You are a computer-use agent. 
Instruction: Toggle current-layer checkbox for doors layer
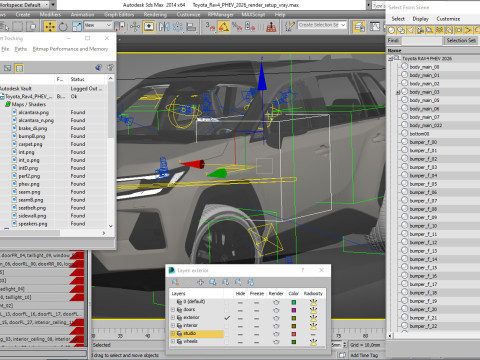click(x=227, y=310)
